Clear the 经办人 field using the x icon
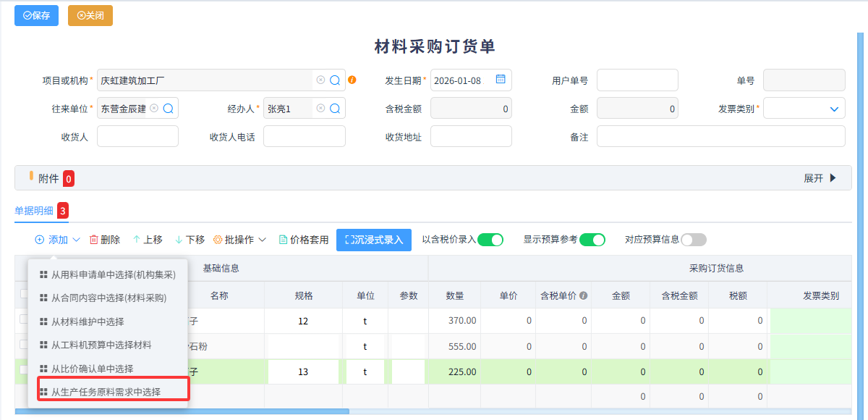Screen dimensions: 868x420 320,108
